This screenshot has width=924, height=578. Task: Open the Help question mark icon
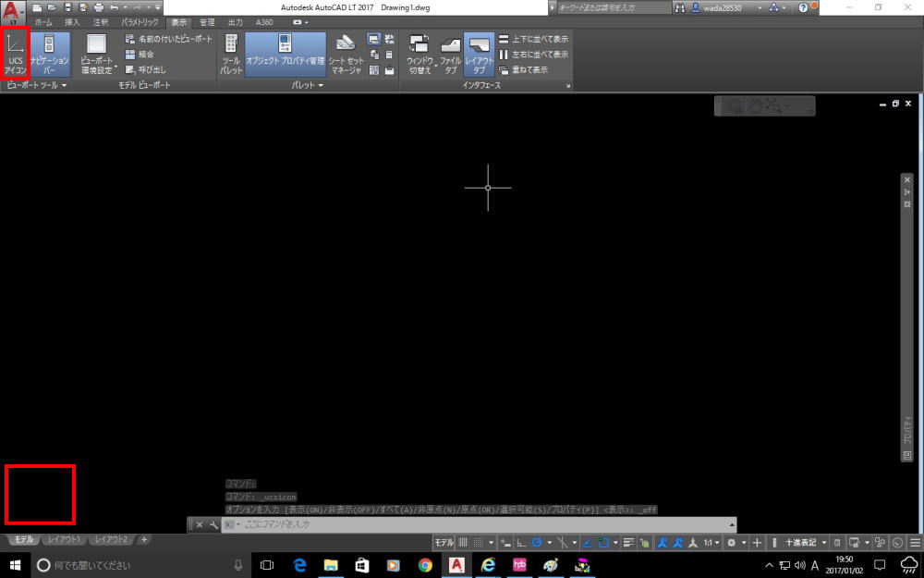pos(803,7)
